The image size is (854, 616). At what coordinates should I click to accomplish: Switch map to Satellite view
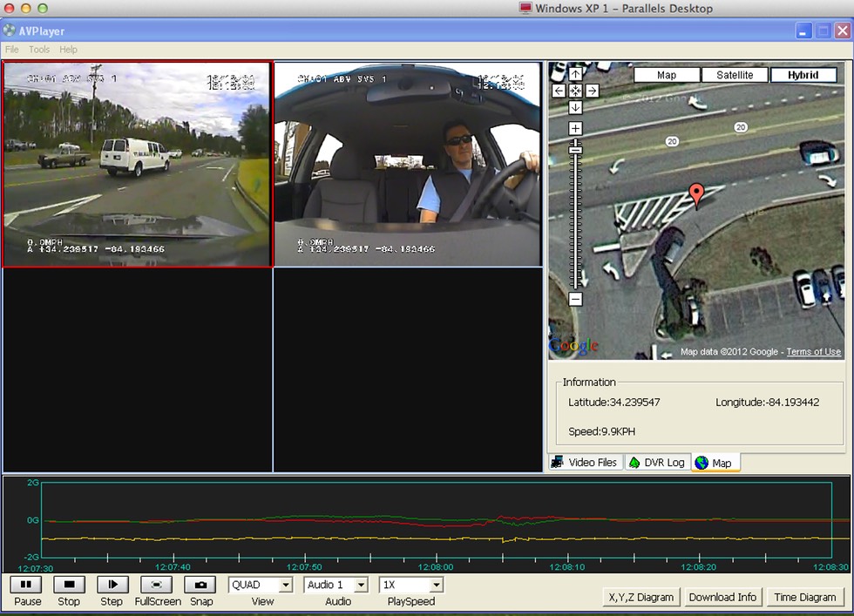pos(735,75)
